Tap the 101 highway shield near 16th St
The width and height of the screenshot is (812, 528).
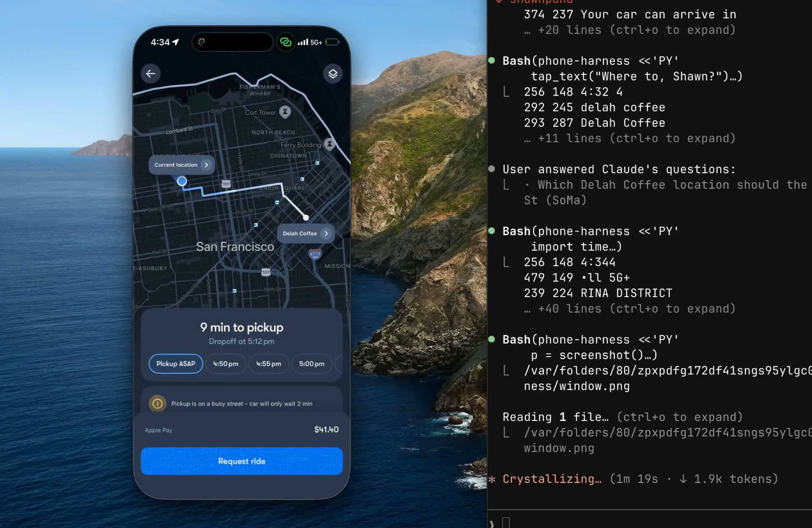(266, 272)
